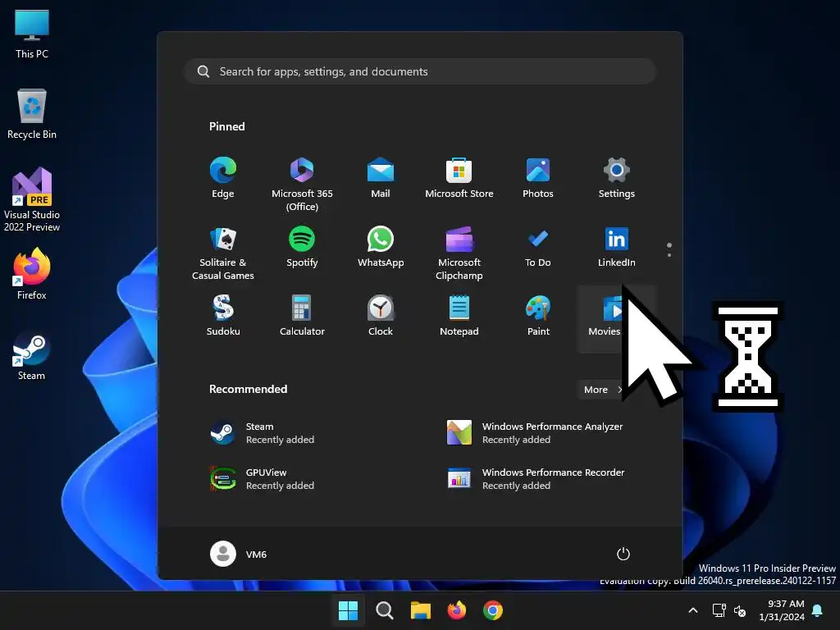Launch the Sudoku game
The width and height of the screenshot is (840, 630).
223,316
